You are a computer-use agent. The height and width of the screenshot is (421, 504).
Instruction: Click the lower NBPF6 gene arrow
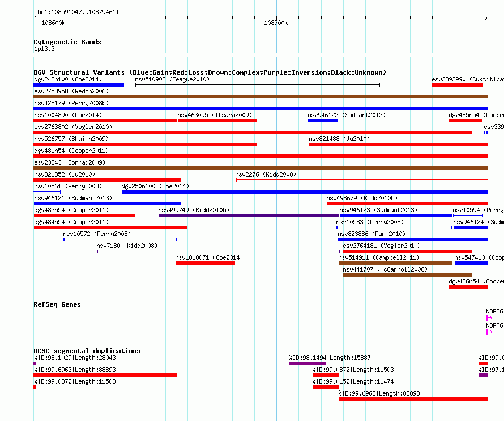click(489, 332)
